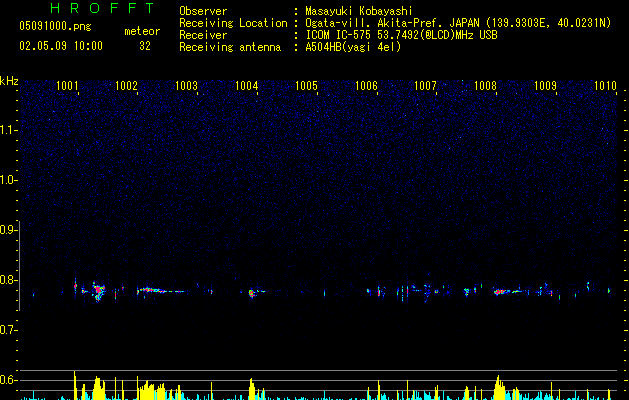This screenshot has width=629, height=400.
Task: Click the gray range bar beside 0.9 kHz label
Action: [20, 266]
